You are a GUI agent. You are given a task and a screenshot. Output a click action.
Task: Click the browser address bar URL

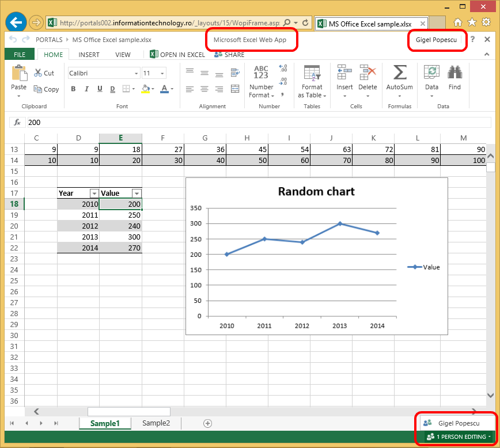[x=170, y=22]
